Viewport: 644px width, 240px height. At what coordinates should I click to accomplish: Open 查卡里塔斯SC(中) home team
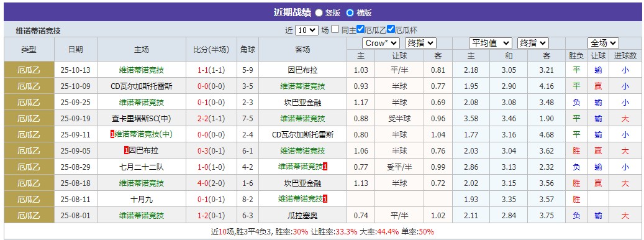click(142, 118)
